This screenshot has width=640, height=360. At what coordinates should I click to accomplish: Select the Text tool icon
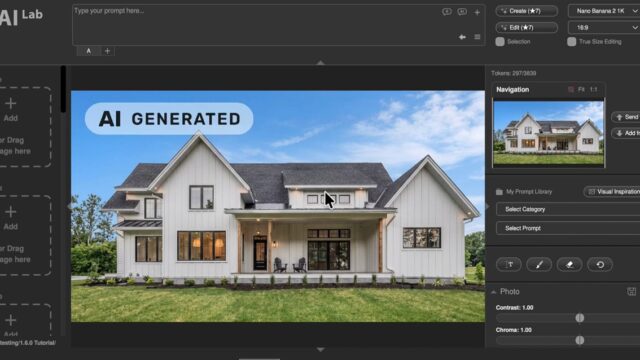[x=509, y=264]
